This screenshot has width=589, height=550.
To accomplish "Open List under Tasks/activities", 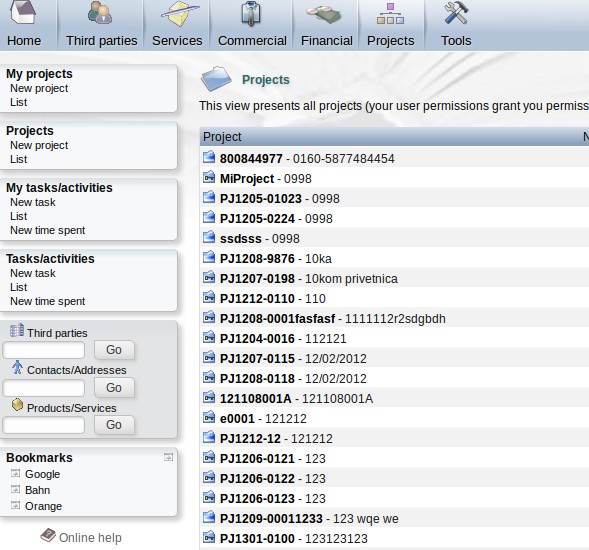I will click(x=18, y=287).
